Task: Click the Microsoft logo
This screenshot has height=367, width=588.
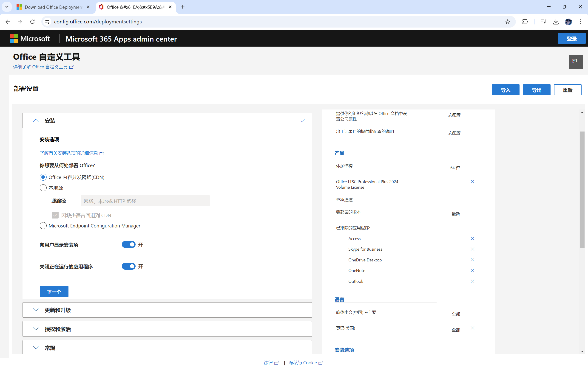Action: tap(30, 39)
